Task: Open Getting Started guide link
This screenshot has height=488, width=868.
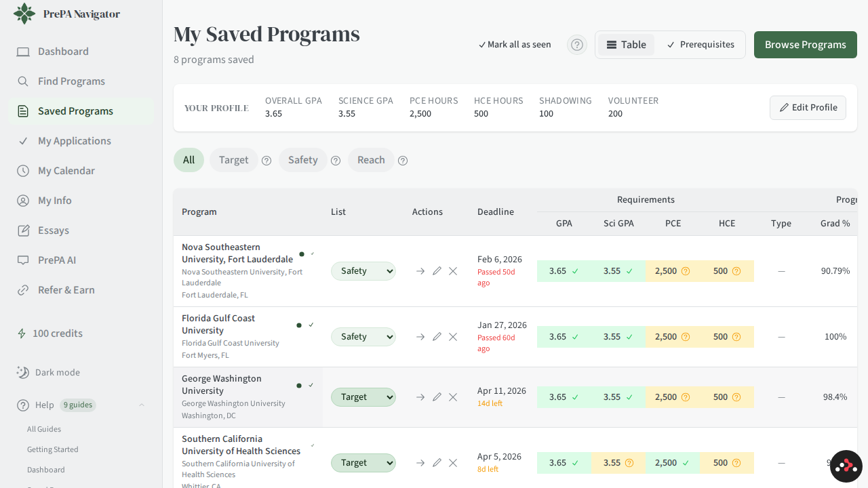Action: click(x=53, y=449)
